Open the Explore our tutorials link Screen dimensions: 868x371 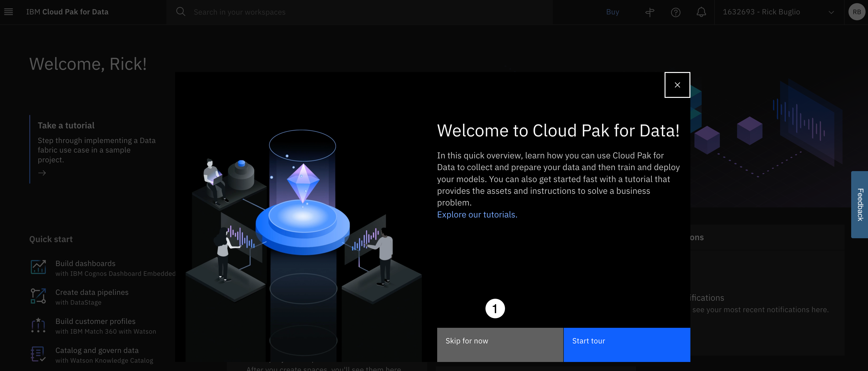pyautogui.click(x=477, y=215)
